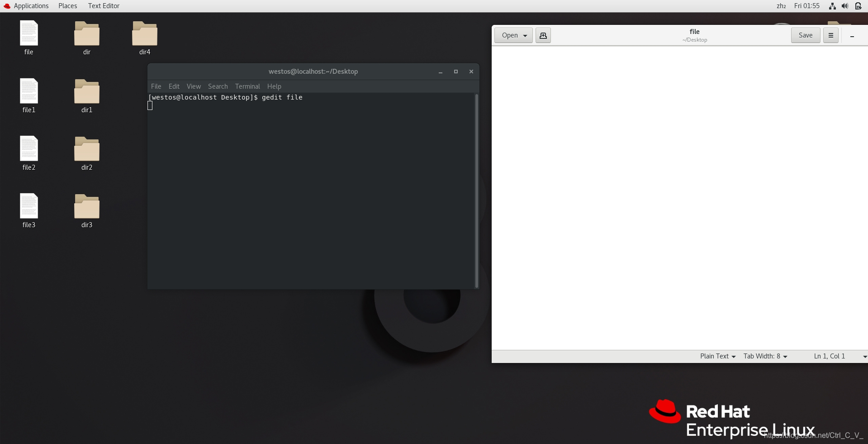Select the dir2 folder icon
Viewport: 868px width, 444px height.
[87, 149]
